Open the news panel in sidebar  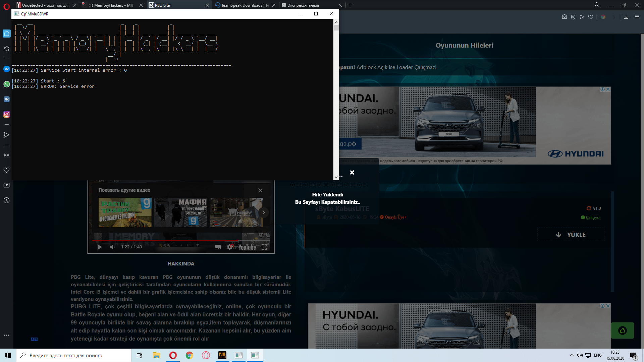tap(6, 185)
